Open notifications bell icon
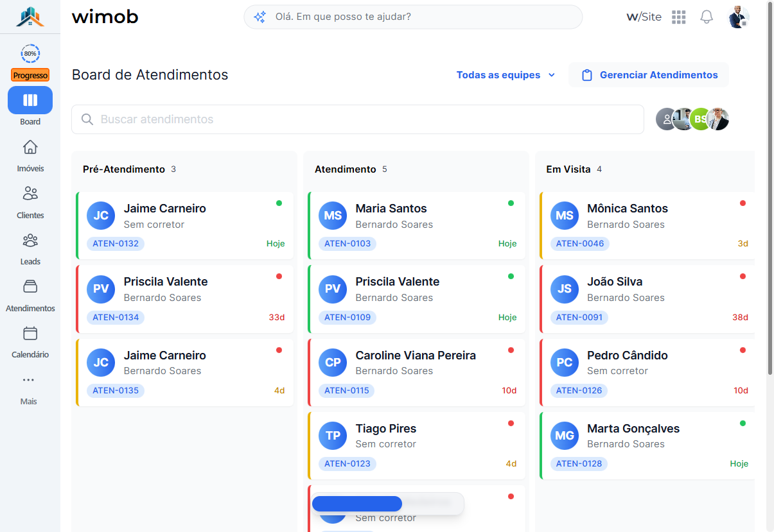The image size is (774, 532). coord(707,17)
